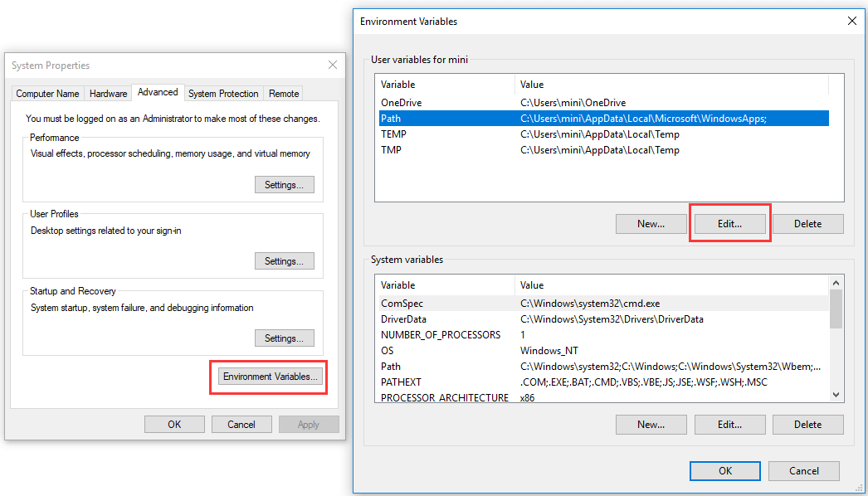
Task: Open Startup and Recovery Settings
Action: tap(284, 338)
